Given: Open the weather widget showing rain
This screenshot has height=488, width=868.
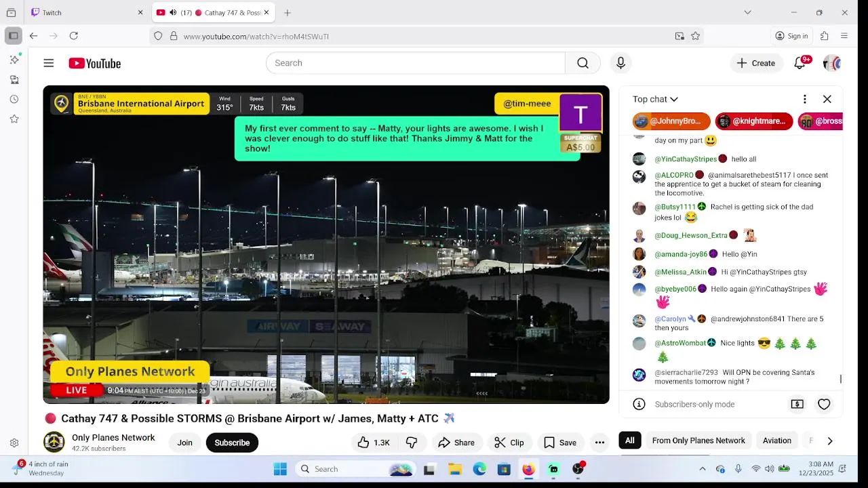Looking at the screenshot, I should [x=42, y=468].
